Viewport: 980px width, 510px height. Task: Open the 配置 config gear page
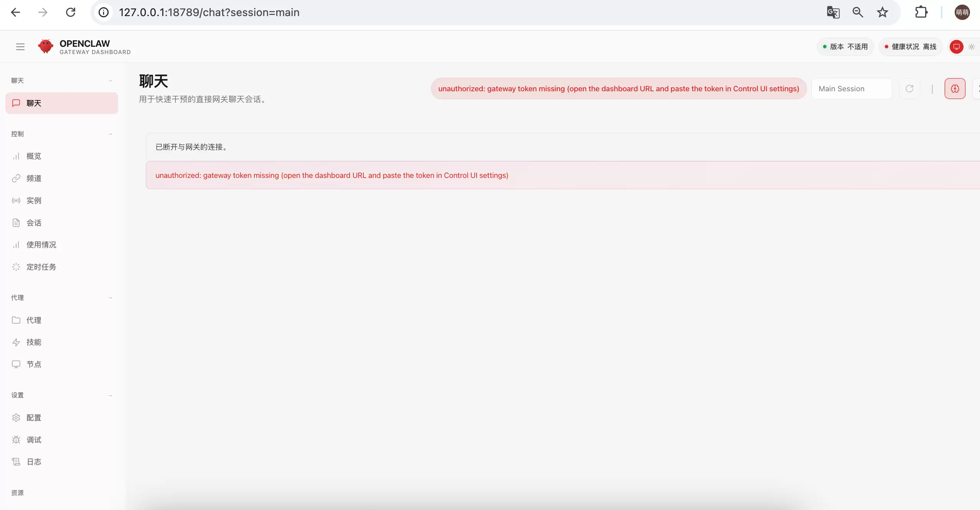pyautogui.click(x=34, y=418)
